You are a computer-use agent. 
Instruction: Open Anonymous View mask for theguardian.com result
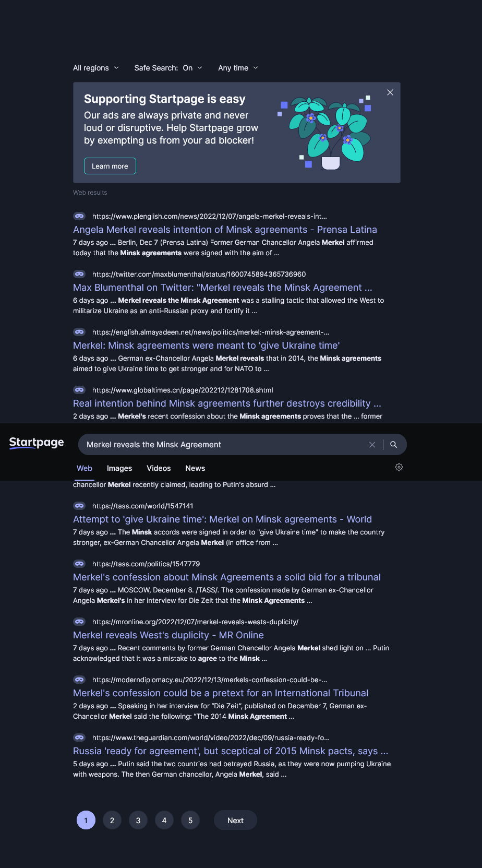point(79,738)
